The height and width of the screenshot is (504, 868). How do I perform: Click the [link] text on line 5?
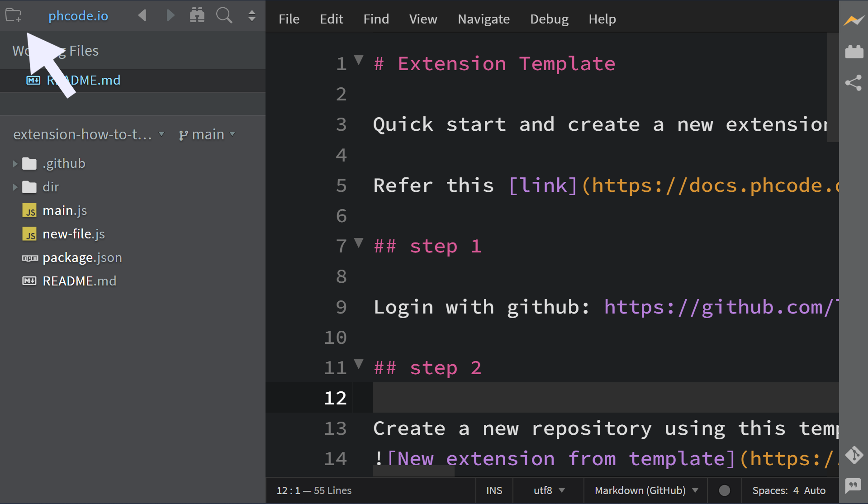(543, 185)
